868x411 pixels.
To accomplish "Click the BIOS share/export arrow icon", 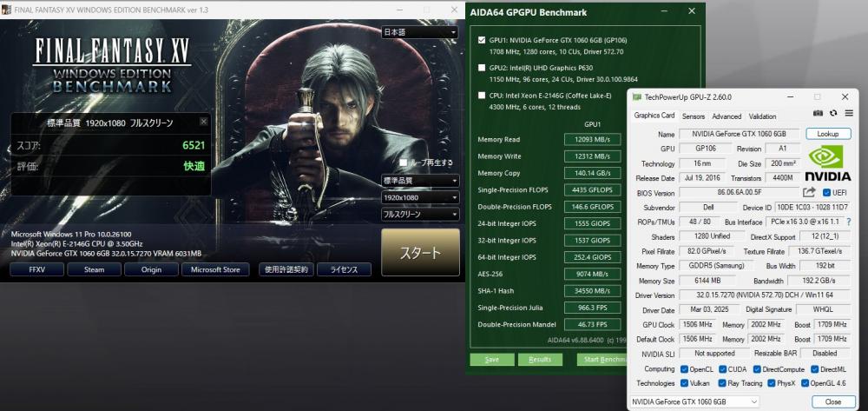I will [x=809, y=192].
